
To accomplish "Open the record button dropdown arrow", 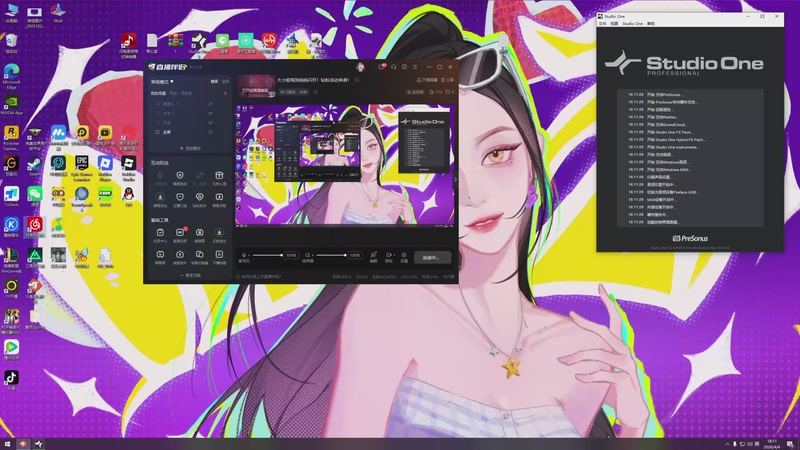I will point(393,254).
